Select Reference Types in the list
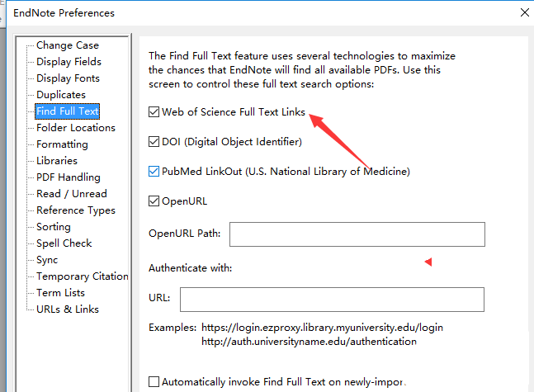 click(75, 210)
